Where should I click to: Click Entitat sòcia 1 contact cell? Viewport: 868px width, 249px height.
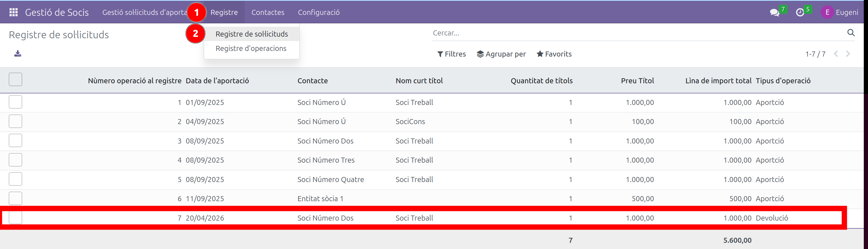tap(320, 199)
